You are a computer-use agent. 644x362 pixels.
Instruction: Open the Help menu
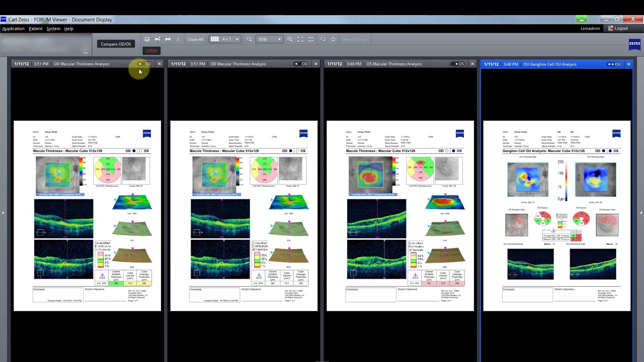click(68, 29)
